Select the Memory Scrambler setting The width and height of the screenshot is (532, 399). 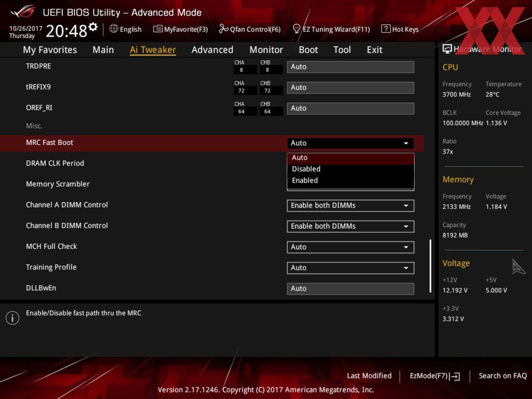(x=58, y=184)
